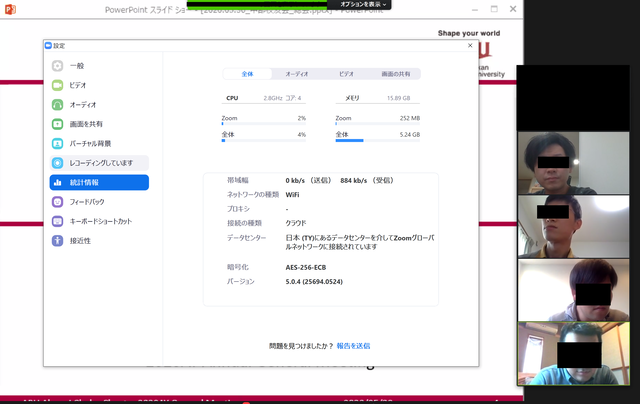
Task: Click the black blank participant tile
Action: pos(573,98)
